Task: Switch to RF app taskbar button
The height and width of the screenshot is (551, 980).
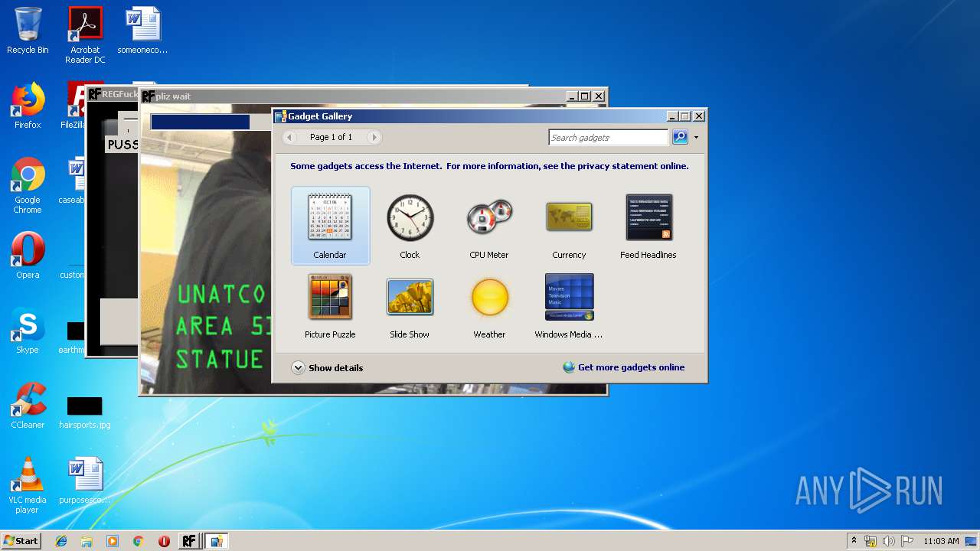Action: [x=189, y=541]
